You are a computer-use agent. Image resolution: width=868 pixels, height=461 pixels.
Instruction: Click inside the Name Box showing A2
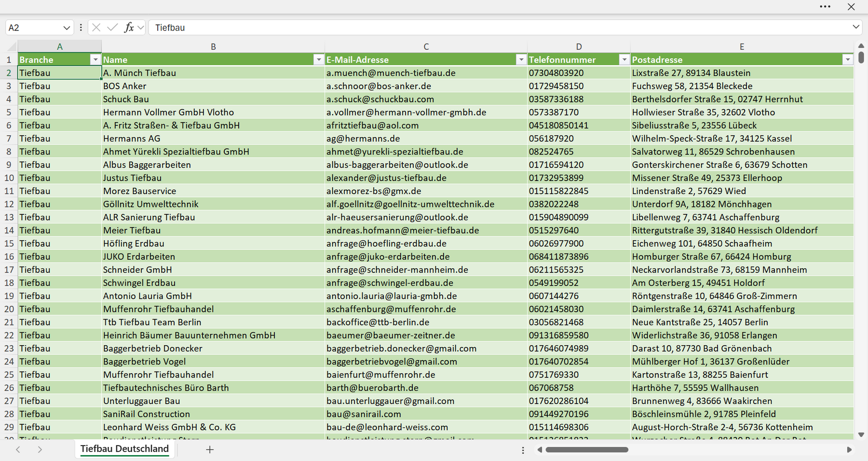tap(34, 28)
